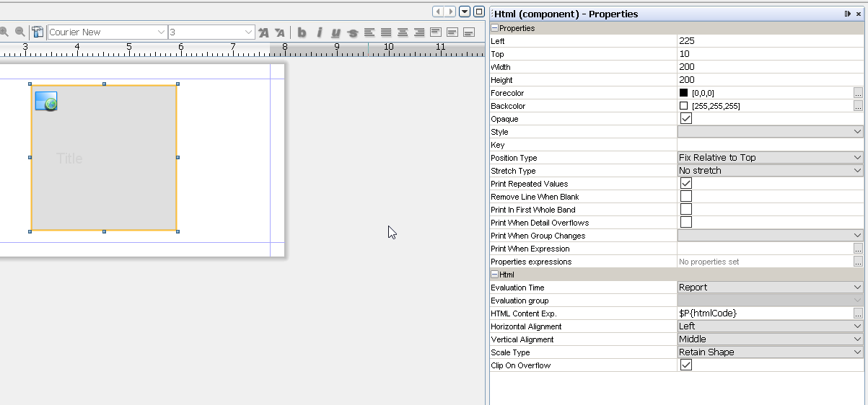Open Print When Expression editor button

[858, 249]
